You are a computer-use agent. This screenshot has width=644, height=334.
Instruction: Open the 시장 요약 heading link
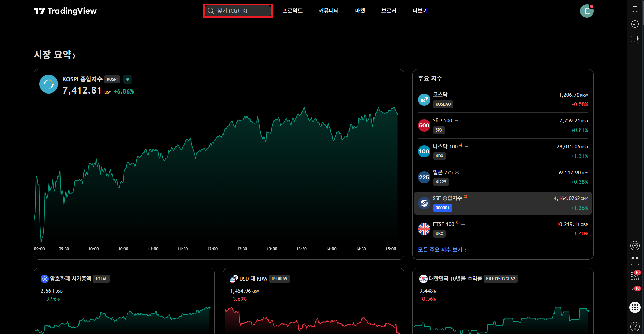[55, 54]
